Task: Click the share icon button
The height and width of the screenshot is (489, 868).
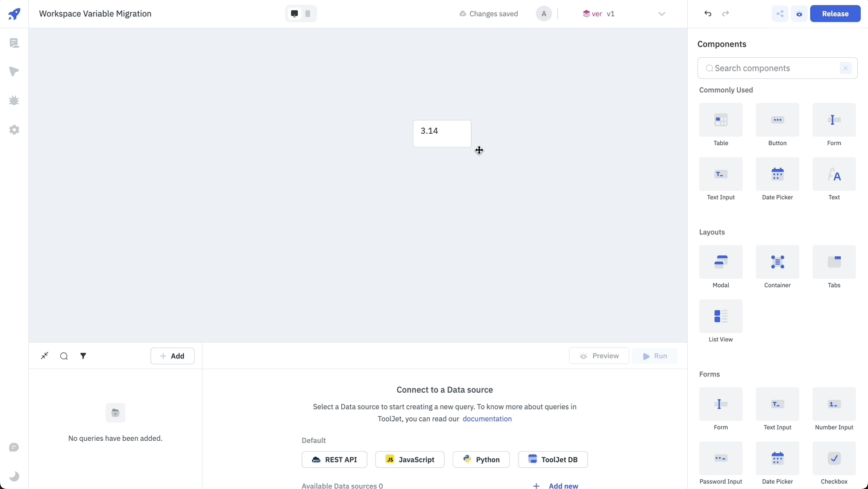Action: tap(780, 13)
